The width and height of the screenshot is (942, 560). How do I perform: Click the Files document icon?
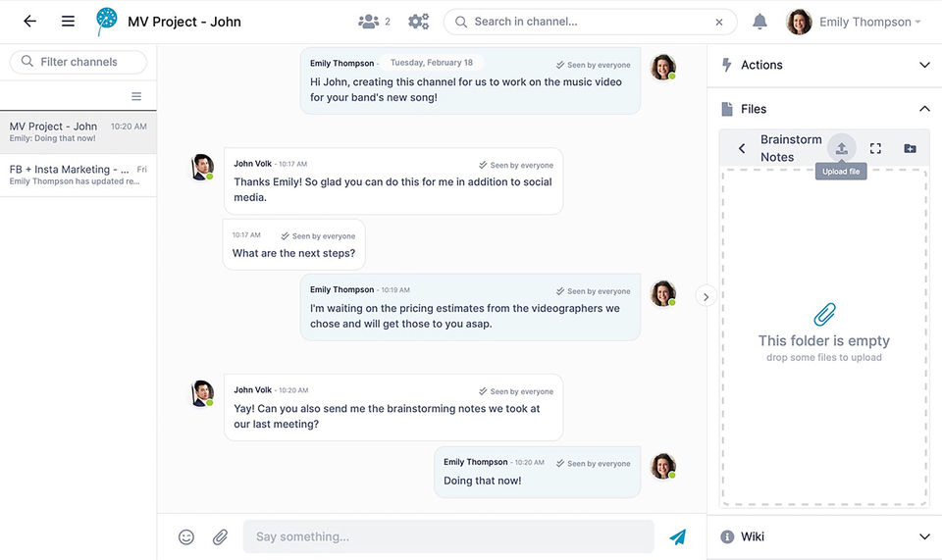[727, 109]
